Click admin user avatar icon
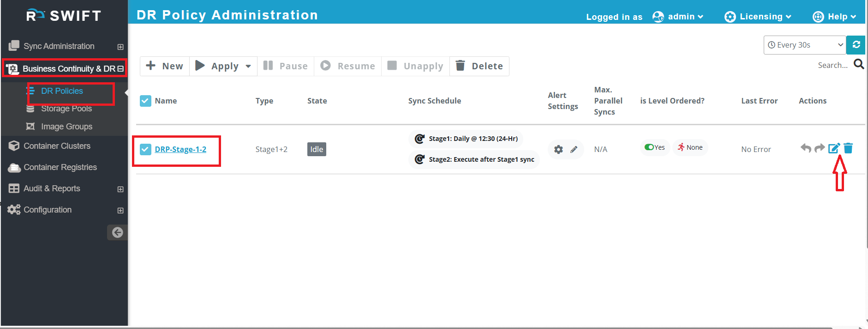The image size is (868, 329). 658,17
